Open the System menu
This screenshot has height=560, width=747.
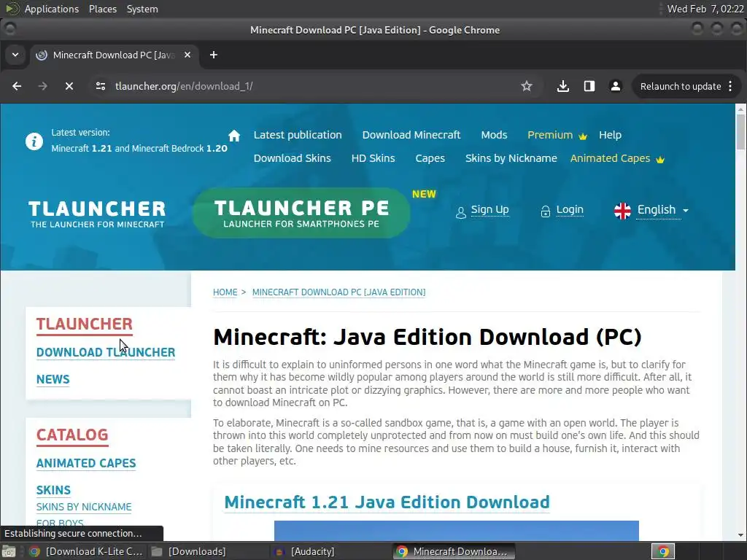[x=142, y=9]
